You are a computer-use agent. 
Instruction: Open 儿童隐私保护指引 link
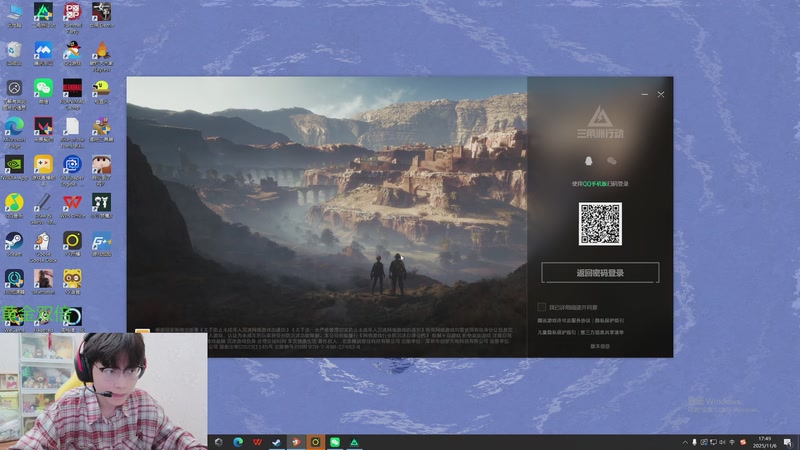point(556,332)
